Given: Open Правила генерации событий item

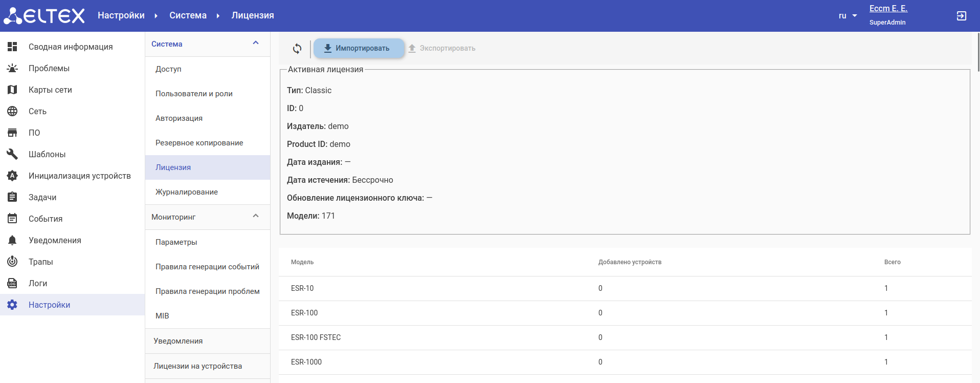Looking at the screenshot, I should 207,267.
